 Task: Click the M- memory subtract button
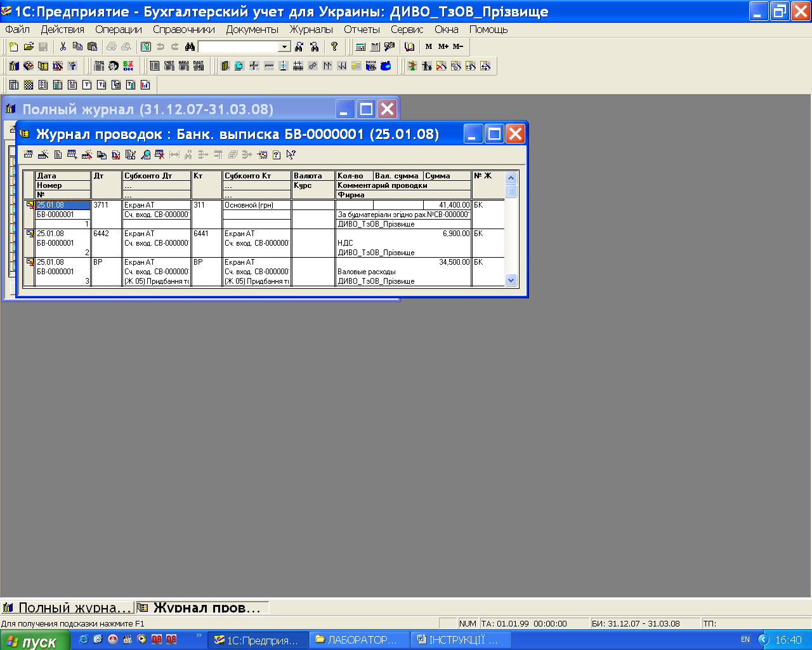(x=458, y=46)
